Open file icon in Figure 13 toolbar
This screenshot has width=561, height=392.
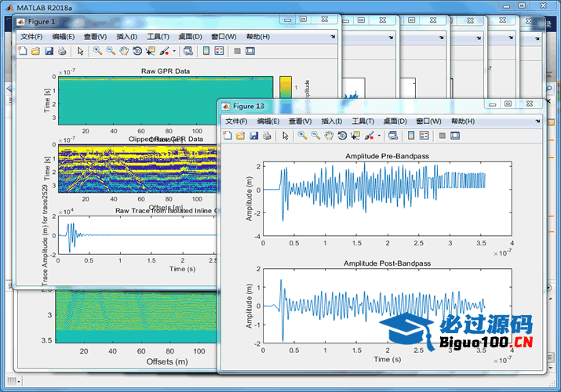pyautogui.click(x=240, y=136)
